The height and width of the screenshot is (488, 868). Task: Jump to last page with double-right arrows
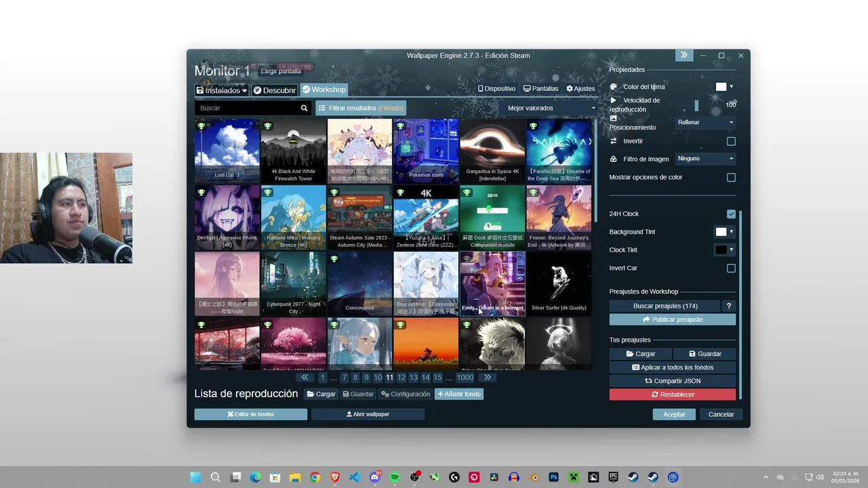tap(487, 378)
